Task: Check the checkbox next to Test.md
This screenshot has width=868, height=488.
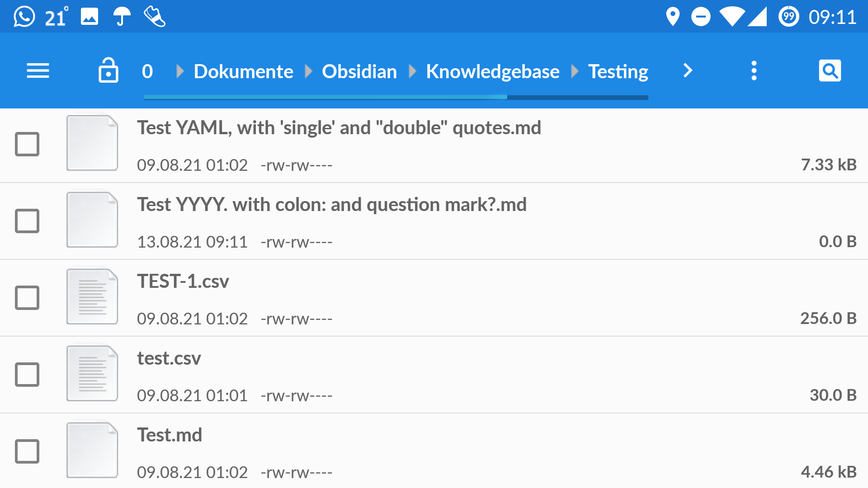Action: point(27,450)
